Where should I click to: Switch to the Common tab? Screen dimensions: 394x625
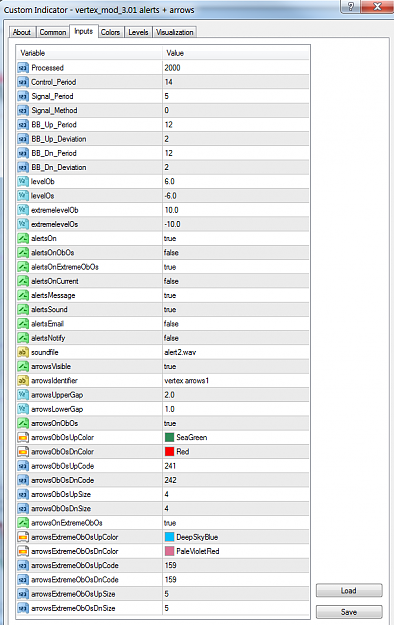tap(53, 32)
